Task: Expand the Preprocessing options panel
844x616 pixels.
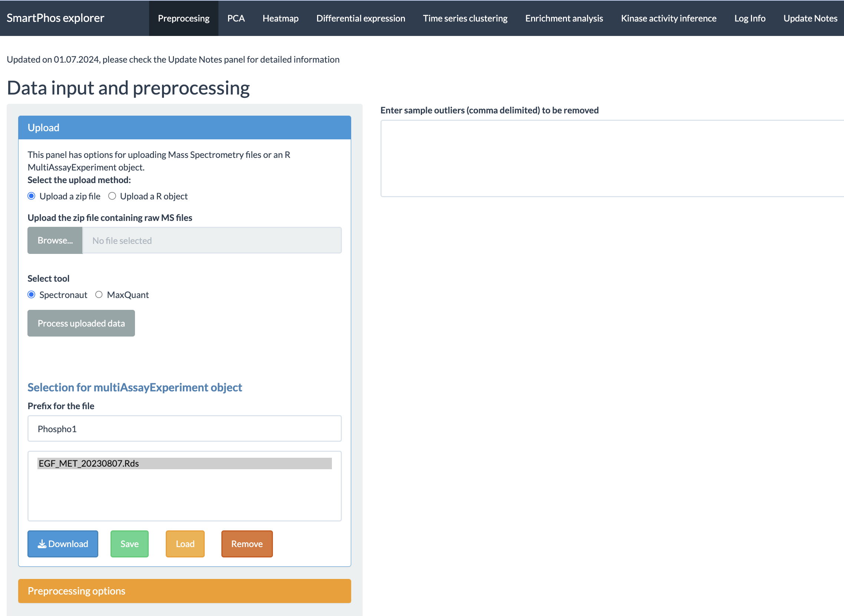Action: [185, 591]
